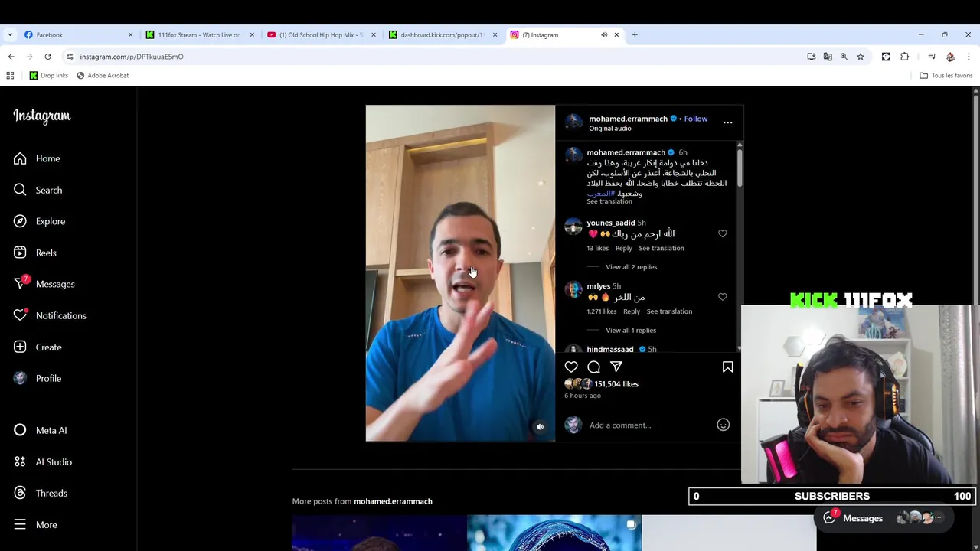Mute the Instagram tab audio icon
This screenshot has width=980, height=551.
pyautogui.click(x=604, y=34)
